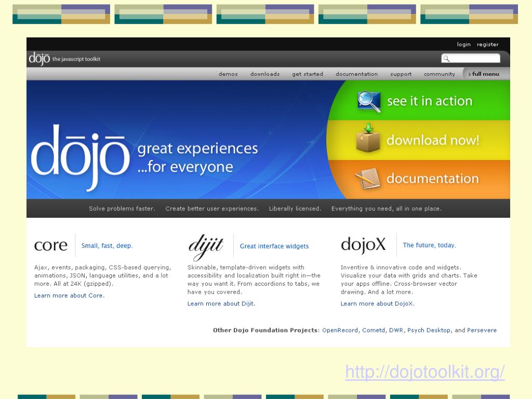Open the Psych Desktop project link
The image size is (532, 399).
(429, 330)
